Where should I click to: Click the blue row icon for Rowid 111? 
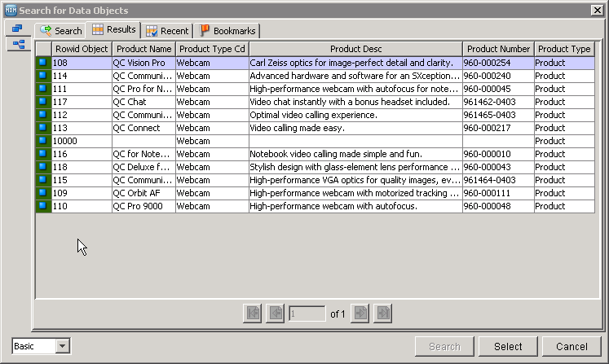(x=43, y=89)
